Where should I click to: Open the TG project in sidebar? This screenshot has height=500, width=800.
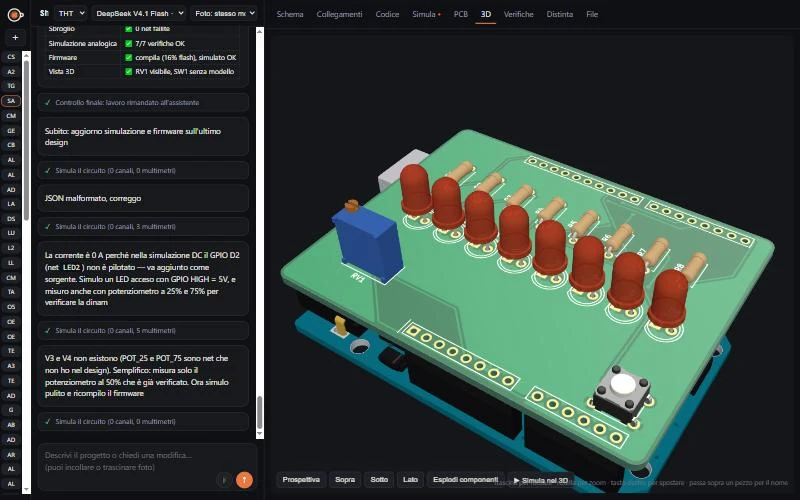tap(11, 86)
